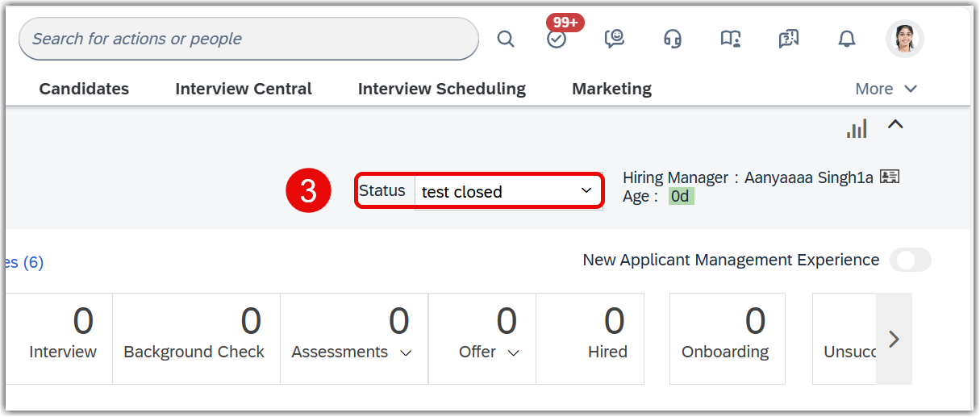The image size is (980, 417).
Task: Expand the Assessments stage dropdown arrow
Action: (x=406, y=353)
